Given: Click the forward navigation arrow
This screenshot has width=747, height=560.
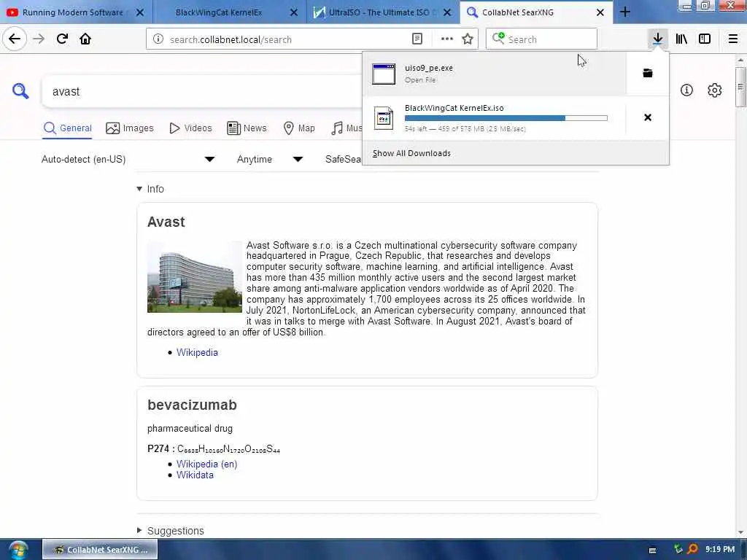Looking at the screenshot, I should 39,39.
